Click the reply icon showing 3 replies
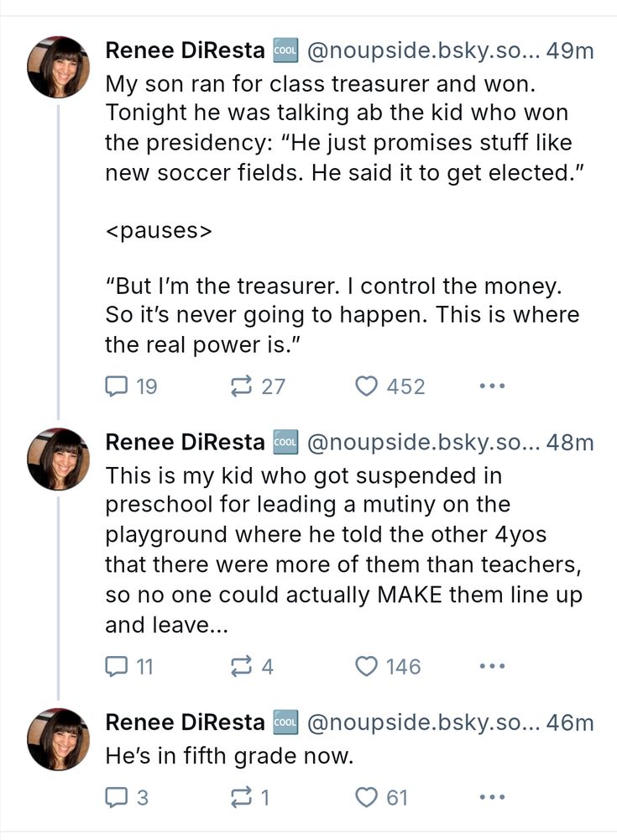617x840 pixels. tap(118, 796)
